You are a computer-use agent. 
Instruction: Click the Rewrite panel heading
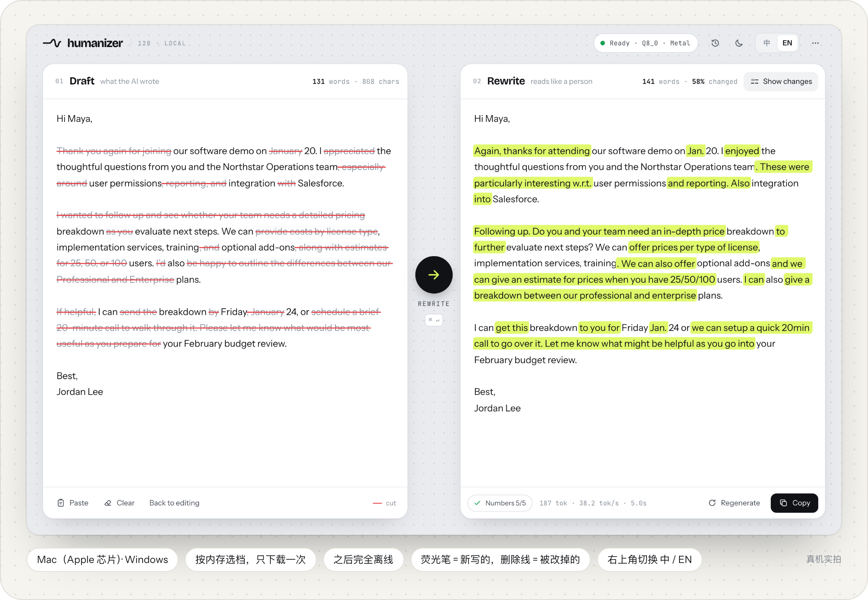(x=506, y=81)
